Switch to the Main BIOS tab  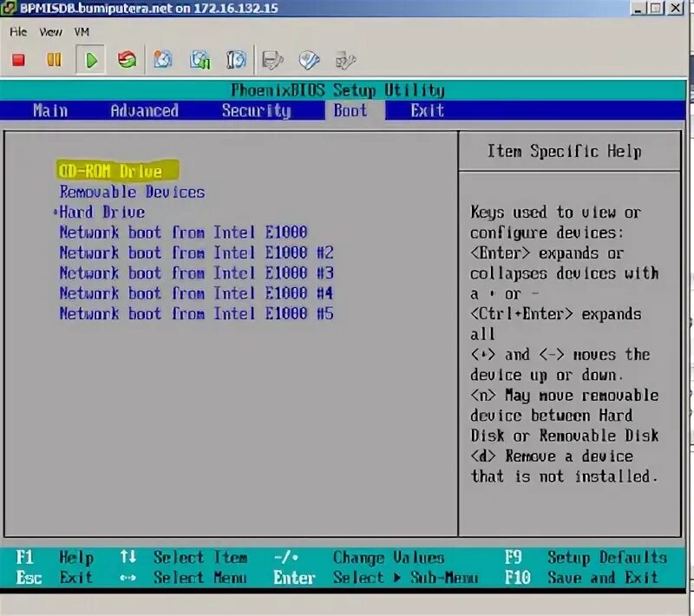coord(50,111)
